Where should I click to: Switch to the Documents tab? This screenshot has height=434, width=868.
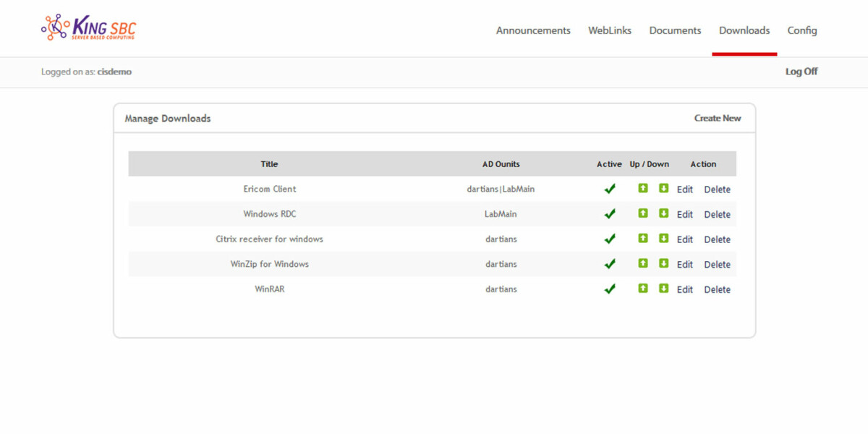coord(675,30)
